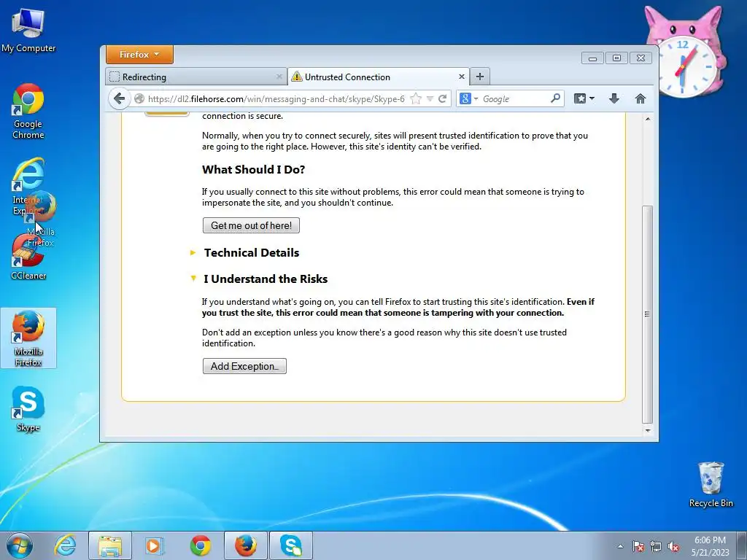Viewport: 747px width, 560px height.
Task: Select the Skype desktop shortcut
Action: point(28,408)
